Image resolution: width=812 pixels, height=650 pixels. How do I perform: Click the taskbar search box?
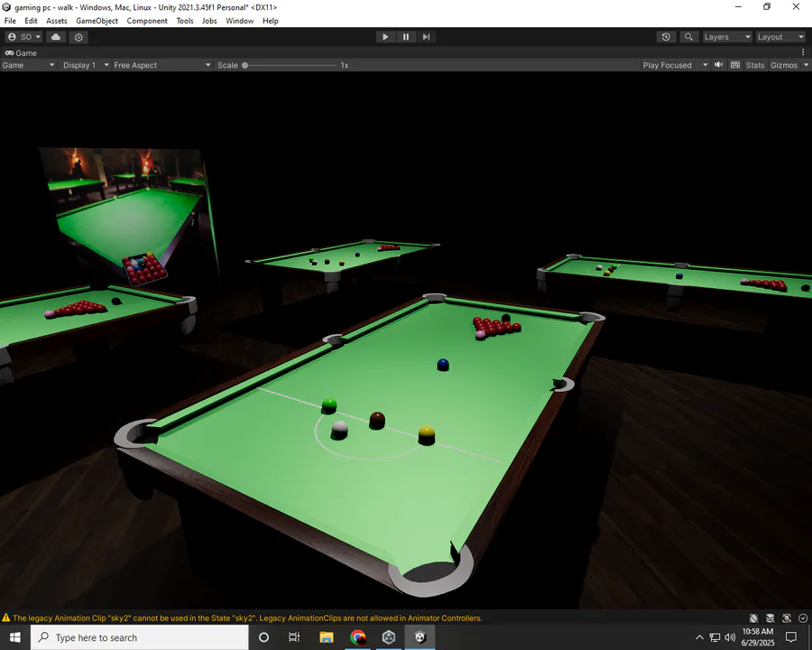140,637
